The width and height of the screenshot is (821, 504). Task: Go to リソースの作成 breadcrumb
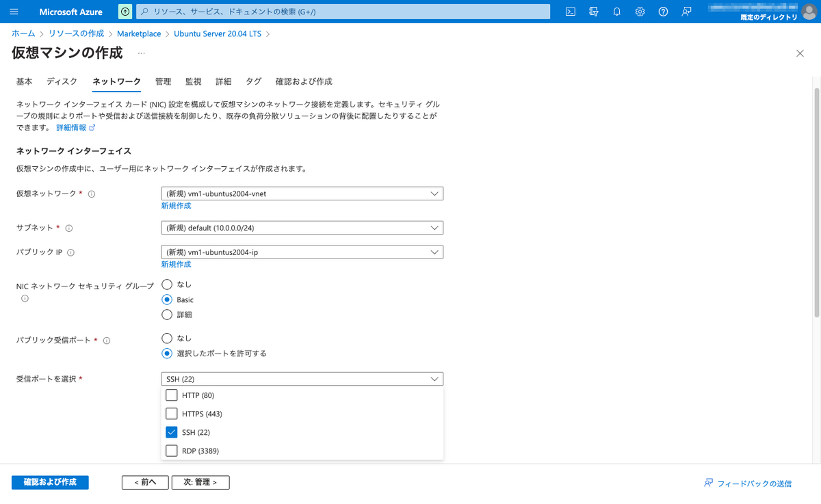pos(77,34)
